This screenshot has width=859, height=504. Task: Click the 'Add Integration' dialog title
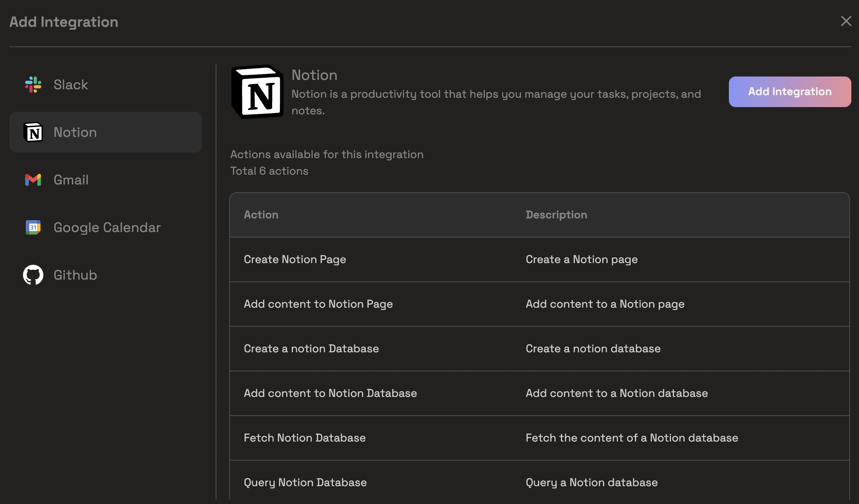point(64,22)
